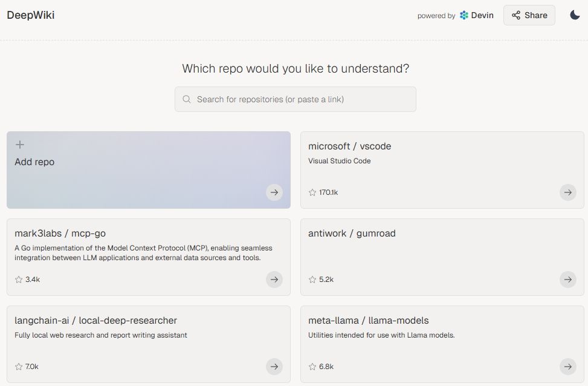The height and width of the screenshot is (386, 588).
Task: Toggle dark mode with moon icon
Action: pos(575,15)
